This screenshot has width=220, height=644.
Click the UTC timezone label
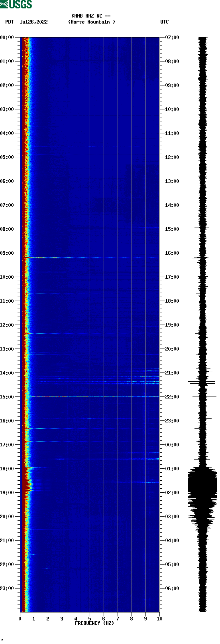tap(165, 22)
